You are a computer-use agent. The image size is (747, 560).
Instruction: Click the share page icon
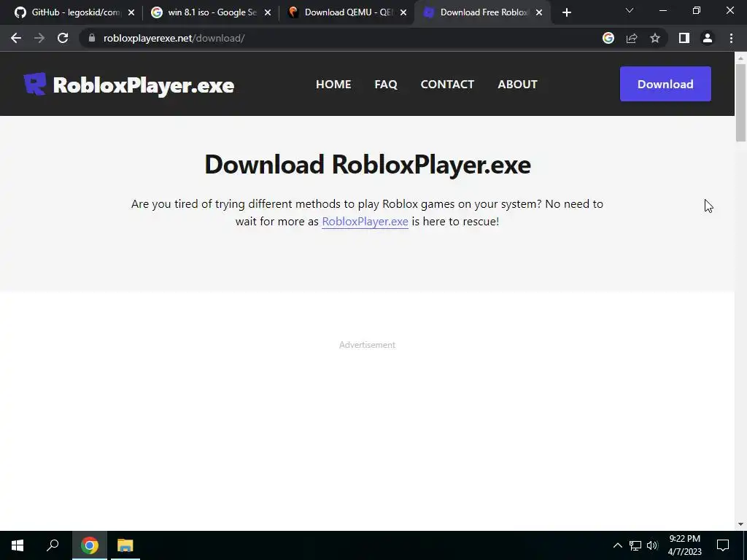[632, 38]
